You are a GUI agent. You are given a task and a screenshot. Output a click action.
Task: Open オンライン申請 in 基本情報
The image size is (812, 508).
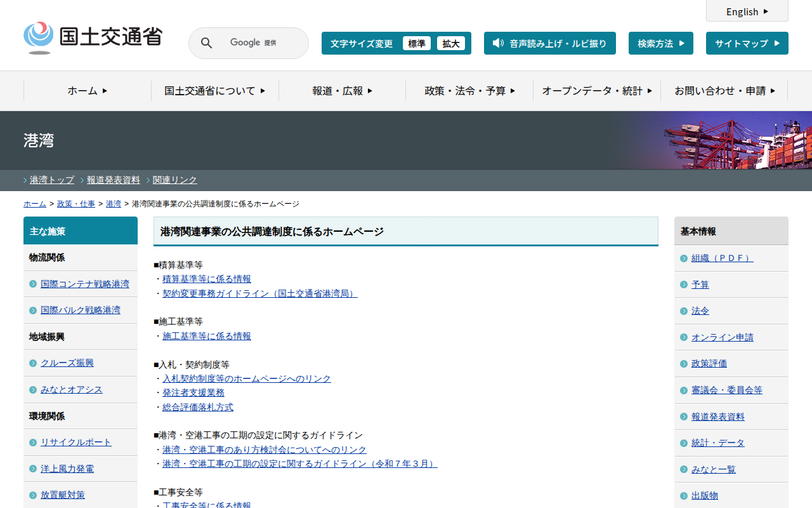pyautogui.click(x=723, y=338)
